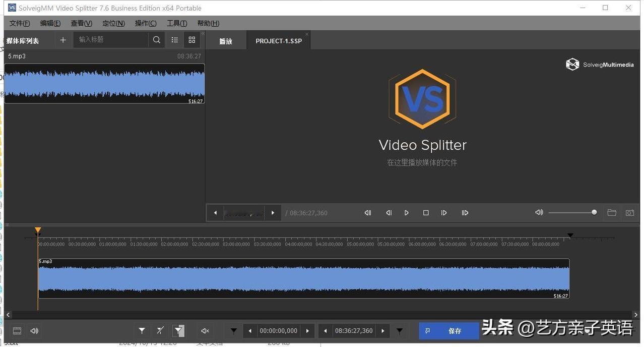Jump to previous marker in player
This screenshot has width=644, height=347.
click(368, 213)
